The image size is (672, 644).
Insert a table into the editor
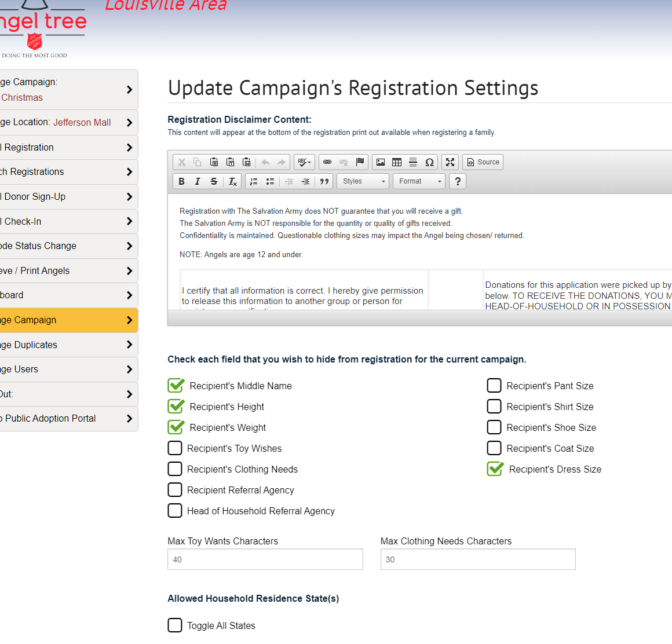(x=397, y=162)
